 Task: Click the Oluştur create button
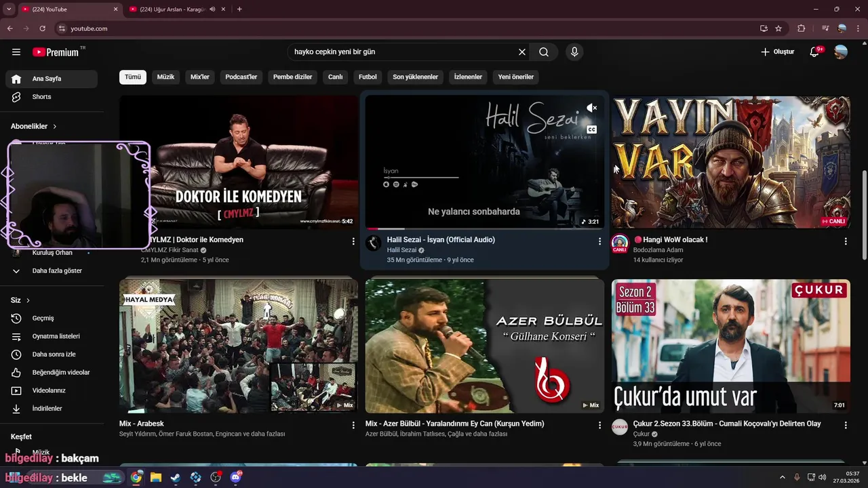coord(777,52)
